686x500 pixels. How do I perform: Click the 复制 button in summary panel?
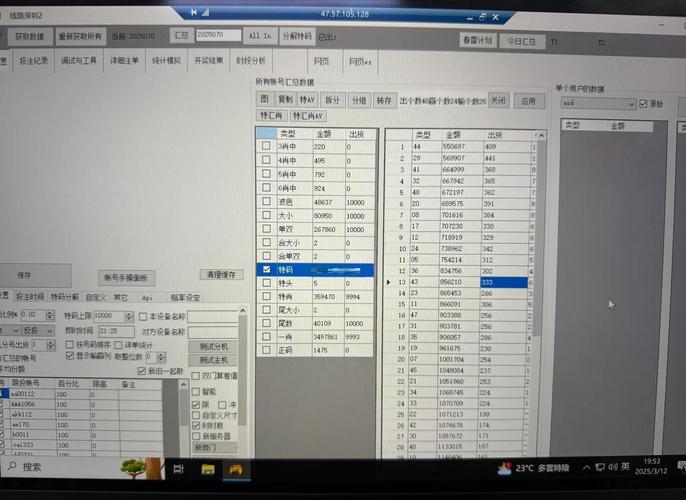click(286, 100)
